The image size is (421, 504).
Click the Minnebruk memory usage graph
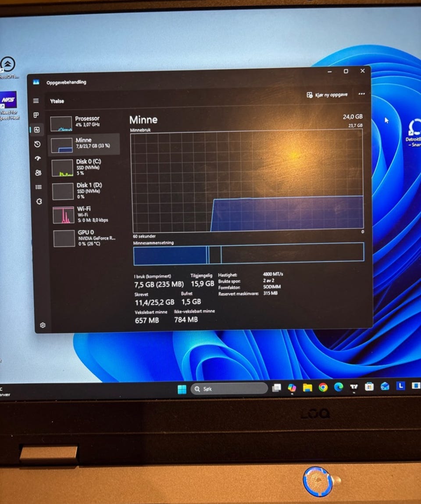247,181
